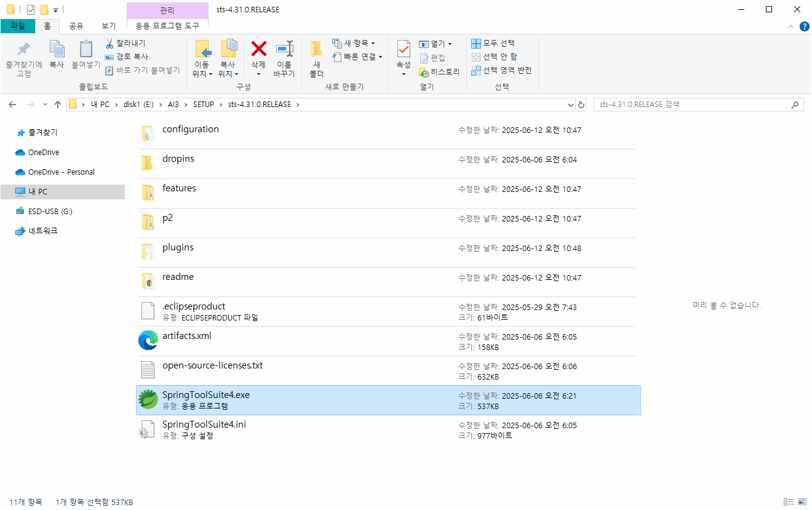Image resolution: width=812 pixels, height=510 pixels.
Task: Select ESD-USB (G:) drive
Action: tap(50, 211)
